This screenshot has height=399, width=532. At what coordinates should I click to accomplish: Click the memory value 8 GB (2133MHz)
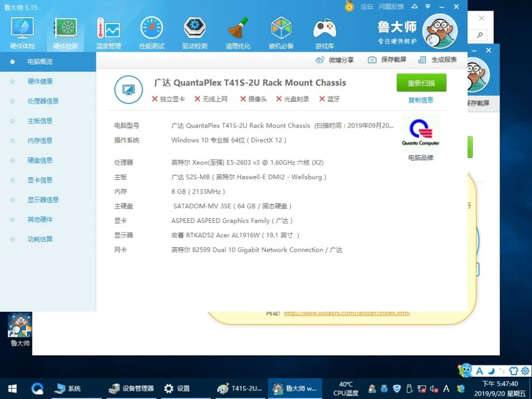click(x=198, y=192)
